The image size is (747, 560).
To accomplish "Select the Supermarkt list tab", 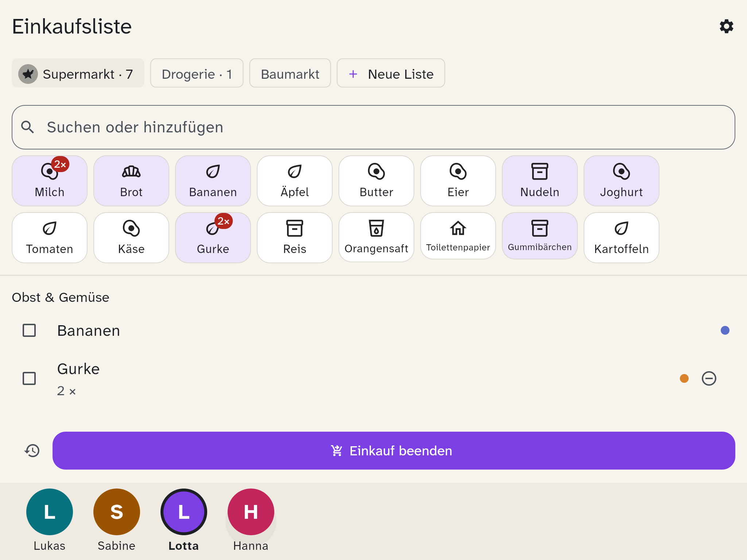I will (78, 73).
